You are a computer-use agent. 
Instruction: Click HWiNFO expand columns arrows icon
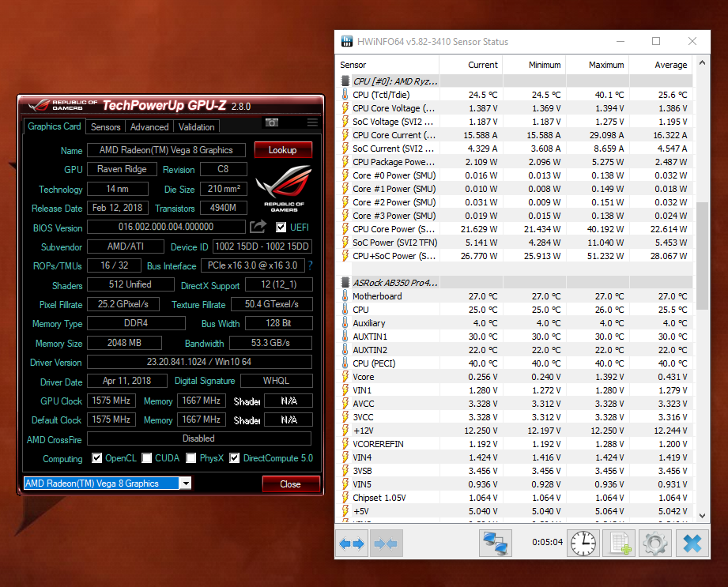pos(352,543)
